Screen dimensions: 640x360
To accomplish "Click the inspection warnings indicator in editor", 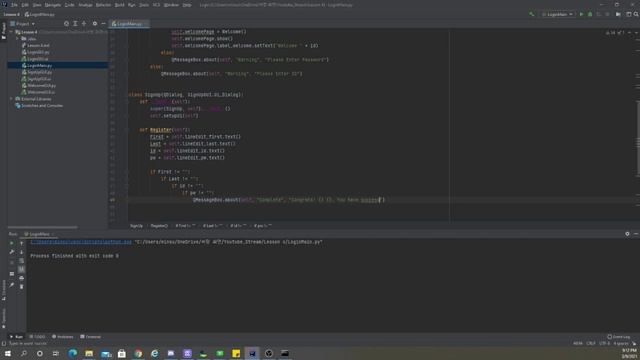I will [x=615, y=32].
